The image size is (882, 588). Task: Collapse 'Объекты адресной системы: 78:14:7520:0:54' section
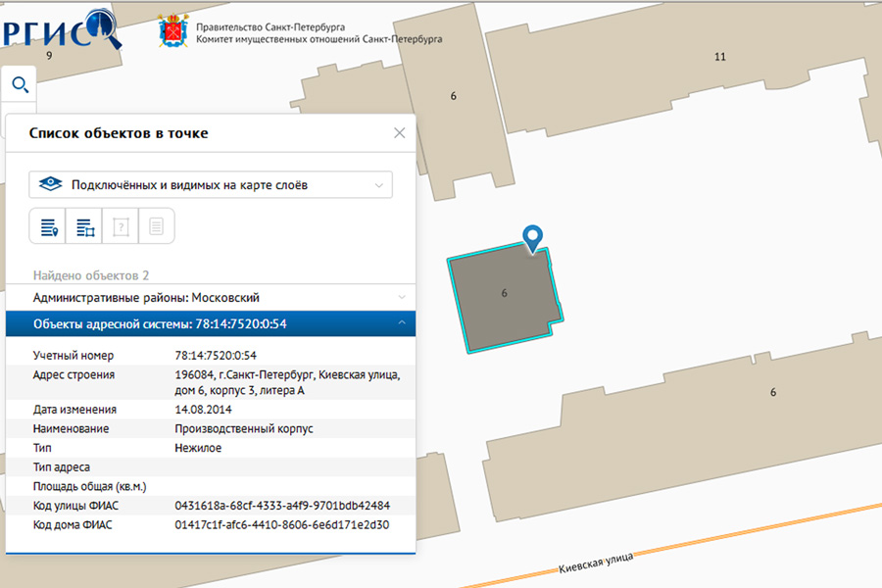pos(211,323)
